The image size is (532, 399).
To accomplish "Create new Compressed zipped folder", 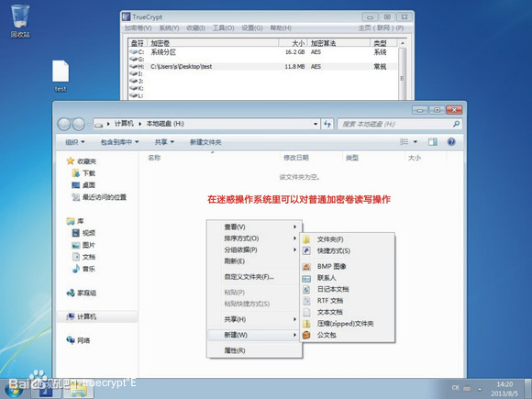I will pos(348,324).
